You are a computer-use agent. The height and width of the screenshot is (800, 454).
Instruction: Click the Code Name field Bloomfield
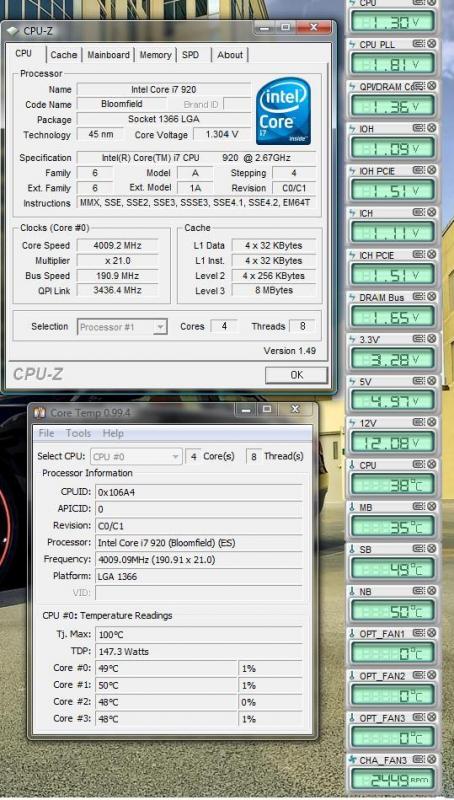pyautogui.click(x=121, y=104)
